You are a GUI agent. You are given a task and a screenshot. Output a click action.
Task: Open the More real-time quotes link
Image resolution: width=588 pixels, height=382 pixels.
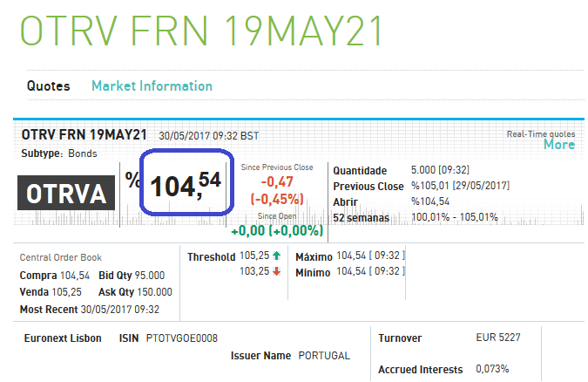coord(558,145)
